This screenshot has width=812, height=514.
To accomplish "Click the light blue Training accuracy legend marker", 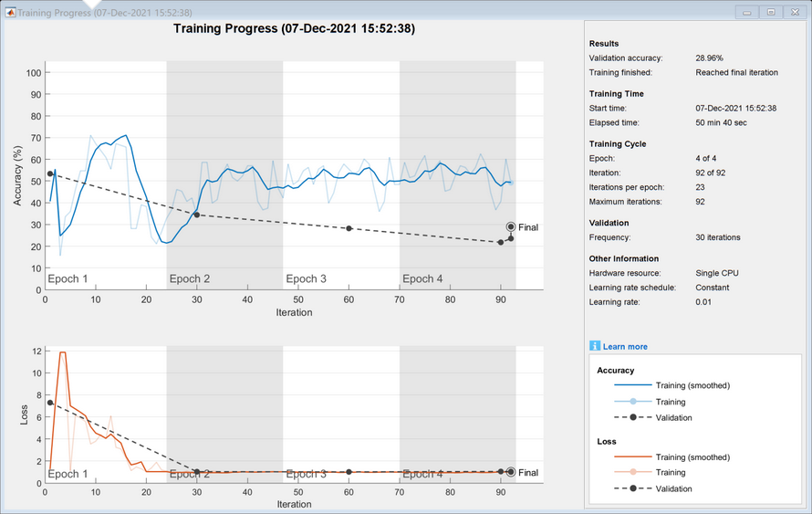I will pos(633,402).
